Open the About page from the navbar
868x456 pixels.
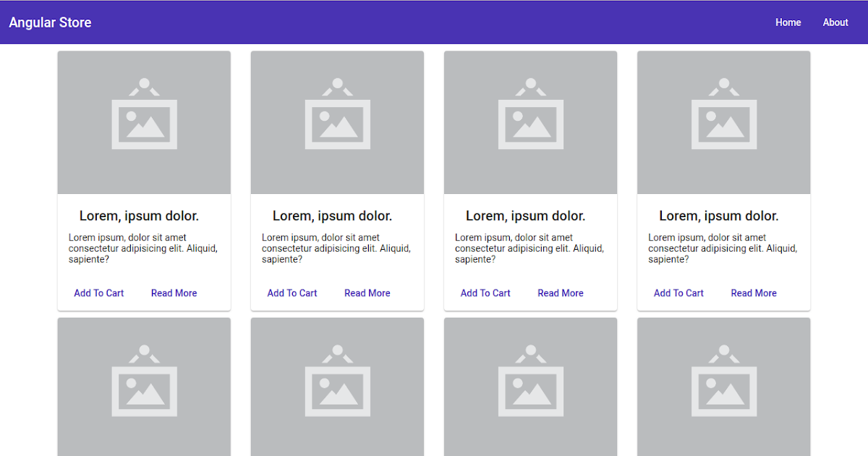[x=835, y=22]
